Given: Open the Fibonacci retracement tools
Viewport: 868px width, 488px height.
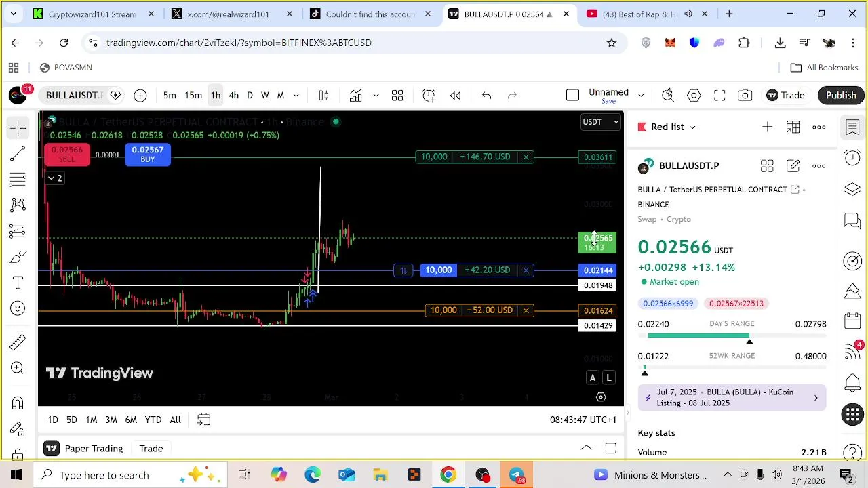Looking at the screenshot, I should point(18,180).
